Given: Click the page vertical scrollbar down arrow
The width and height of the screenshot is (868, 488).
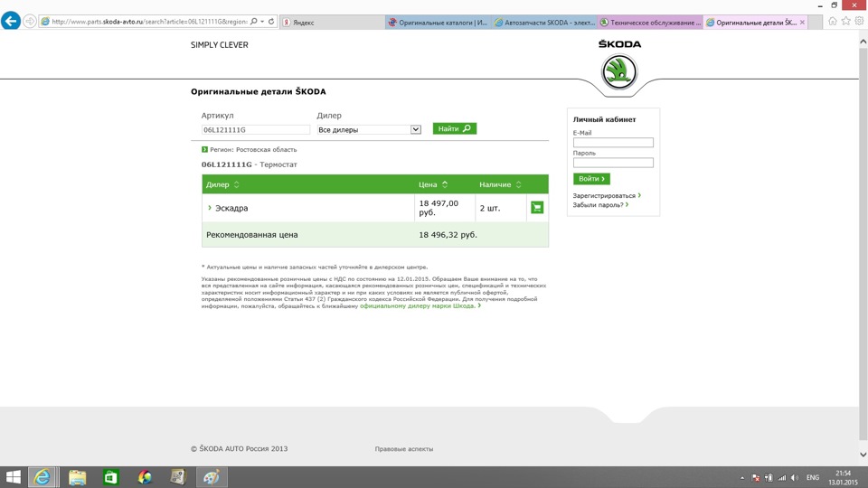Looking at the screenshot, I should [863, 455].
